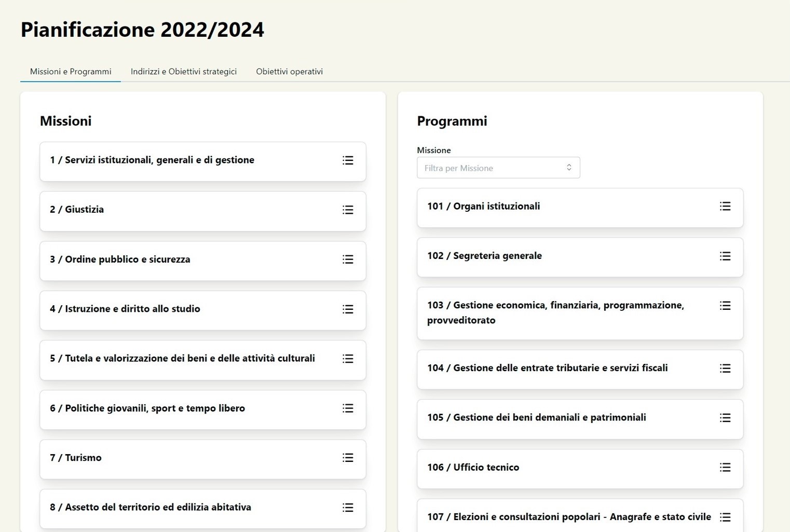The image size is (790, 532).
Task: Open list icon for Gestione entrate tributarie
Action: coord(725,369)
